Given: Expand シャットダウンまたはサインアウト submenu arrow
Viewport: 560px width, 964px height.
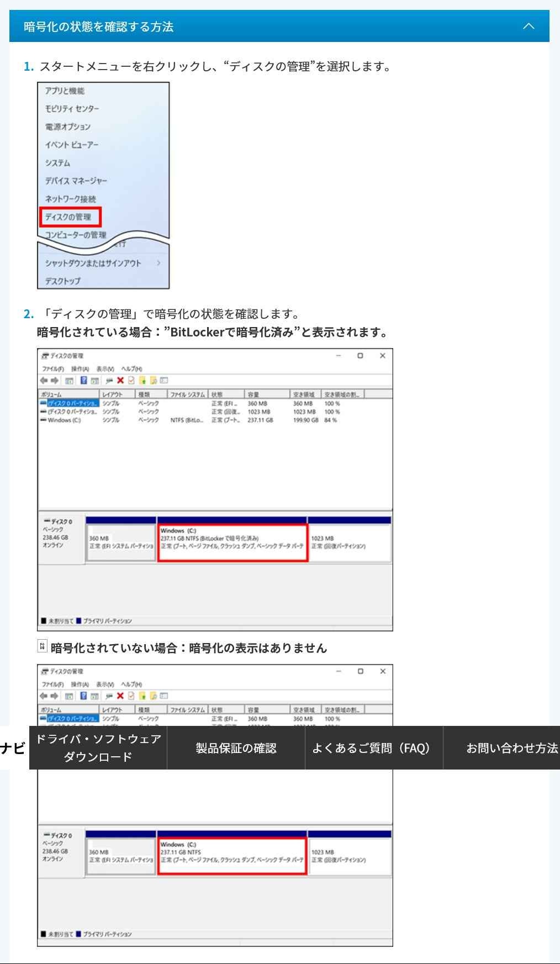Looking at the screenshot, I should tap(159, 263).
